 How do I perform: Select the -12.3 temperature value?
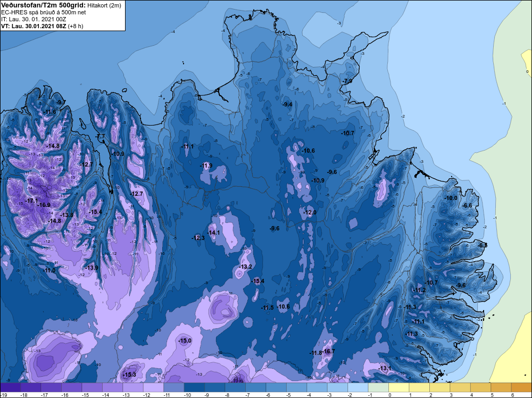198,238
